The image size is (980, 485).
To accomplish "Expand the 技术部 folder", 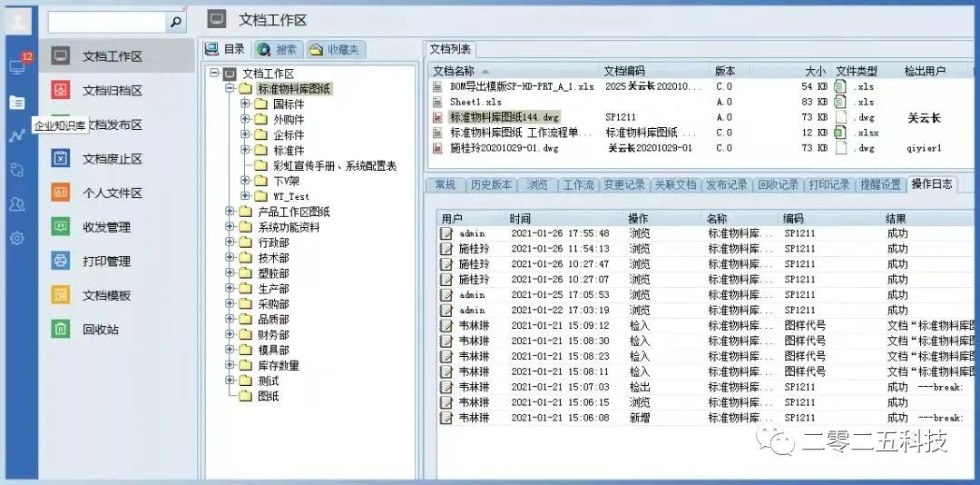I will coord(230,258).
